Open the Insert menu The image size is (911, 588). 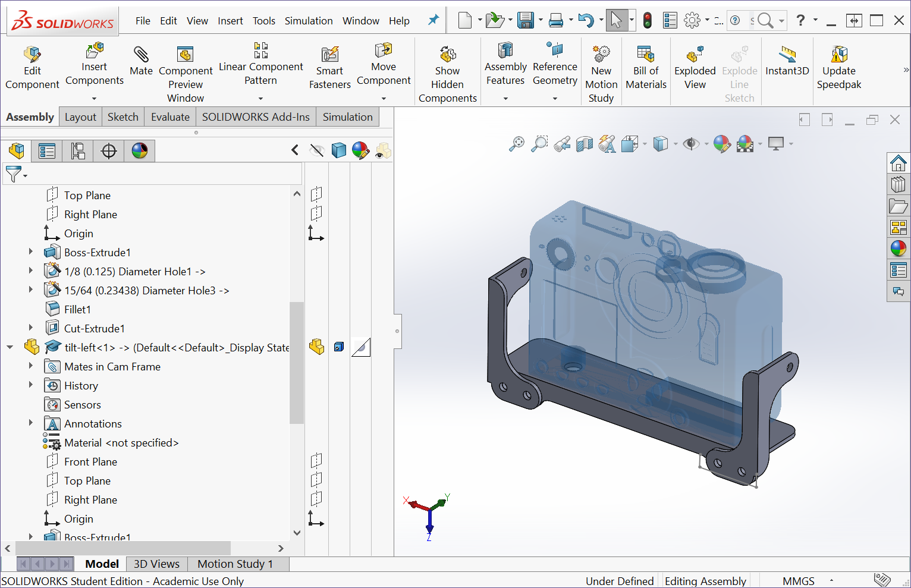230,21
